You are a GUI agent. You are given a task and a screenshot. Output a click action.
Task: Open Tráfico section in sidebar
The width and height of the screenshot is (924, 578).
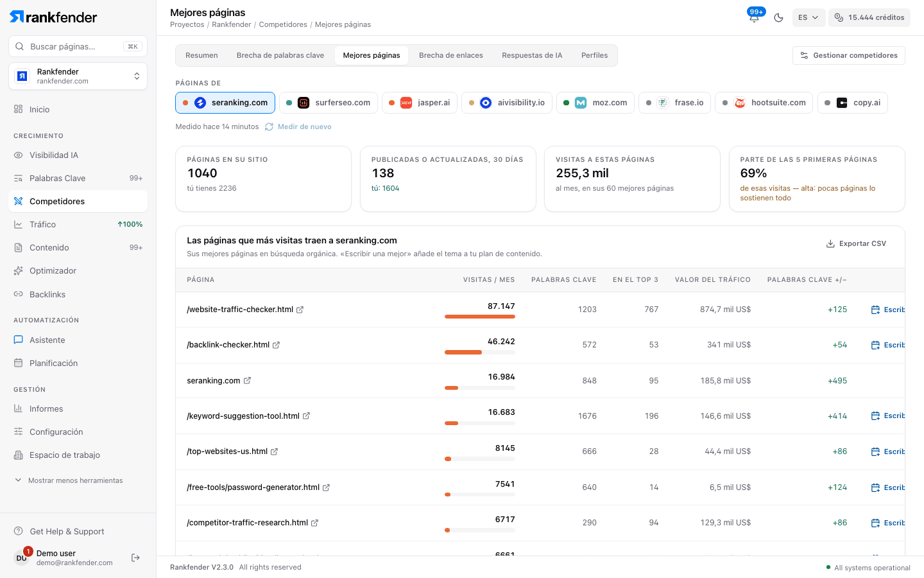(78, 224)
